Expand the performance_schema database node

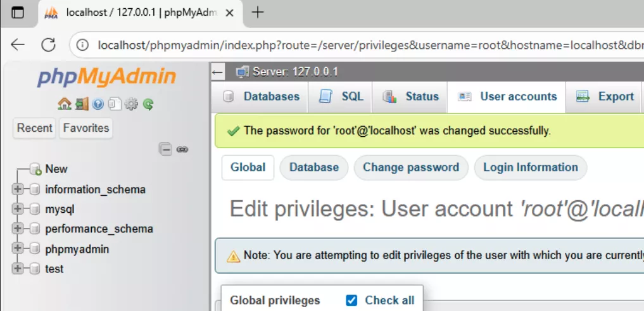coord(17,229)
